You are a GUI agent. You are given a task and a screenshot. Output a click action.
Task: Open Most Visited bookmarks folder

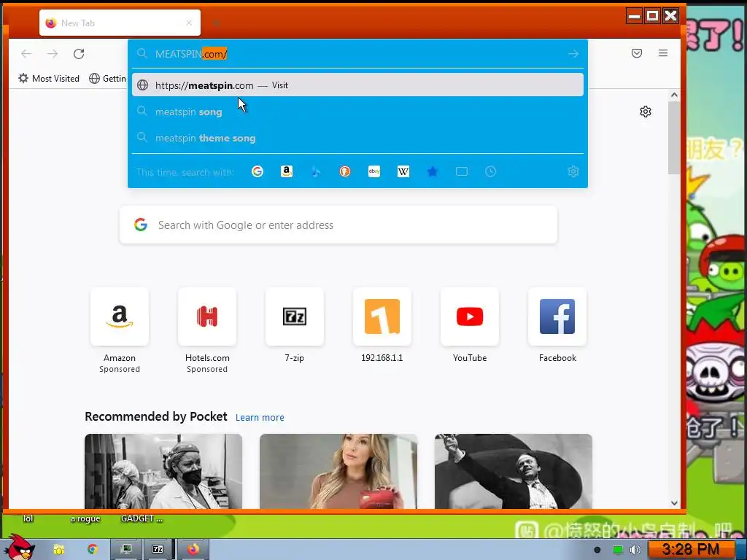[x=49, y=79]
